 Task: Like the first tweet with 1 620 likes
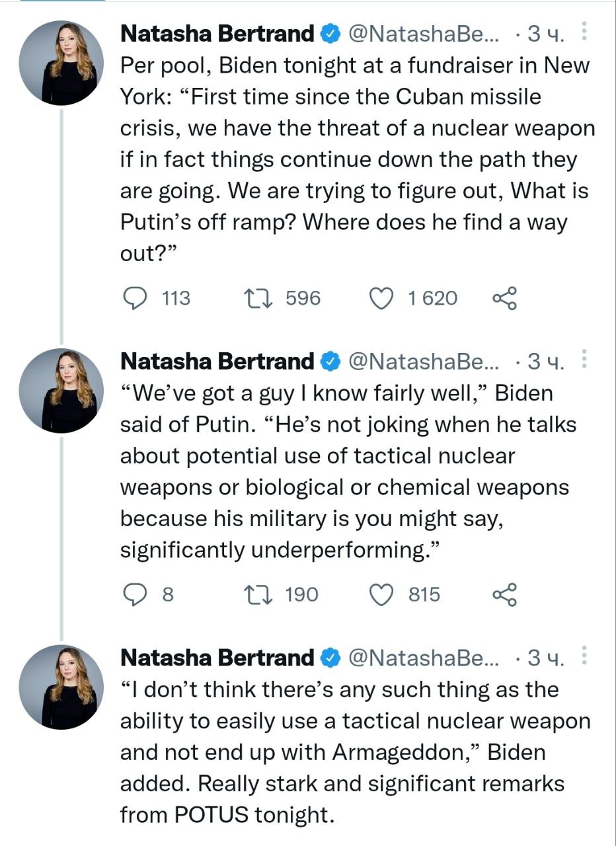coord(381,299)
